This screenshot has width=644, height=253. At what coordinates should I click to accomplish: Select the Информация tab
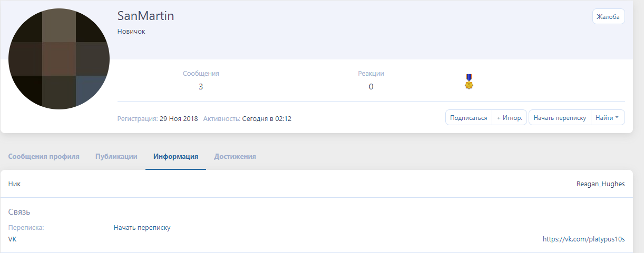(175, 156)
